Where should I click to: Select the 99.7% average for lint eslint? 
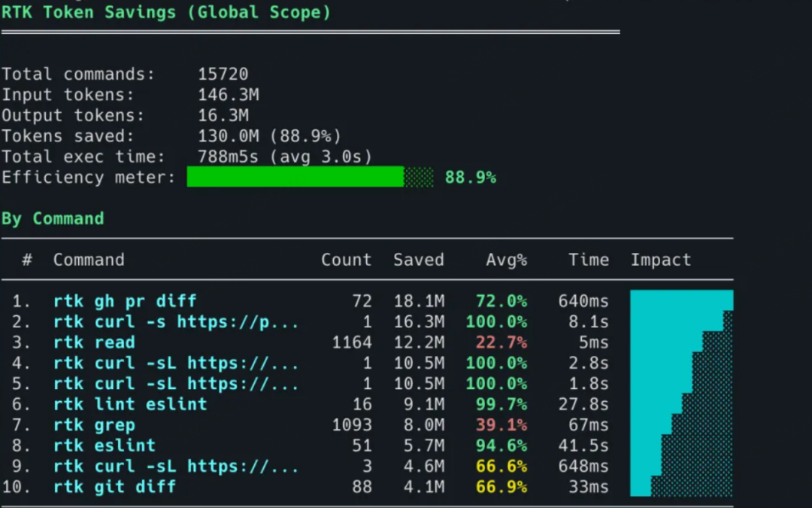click(x=501, y=404)
